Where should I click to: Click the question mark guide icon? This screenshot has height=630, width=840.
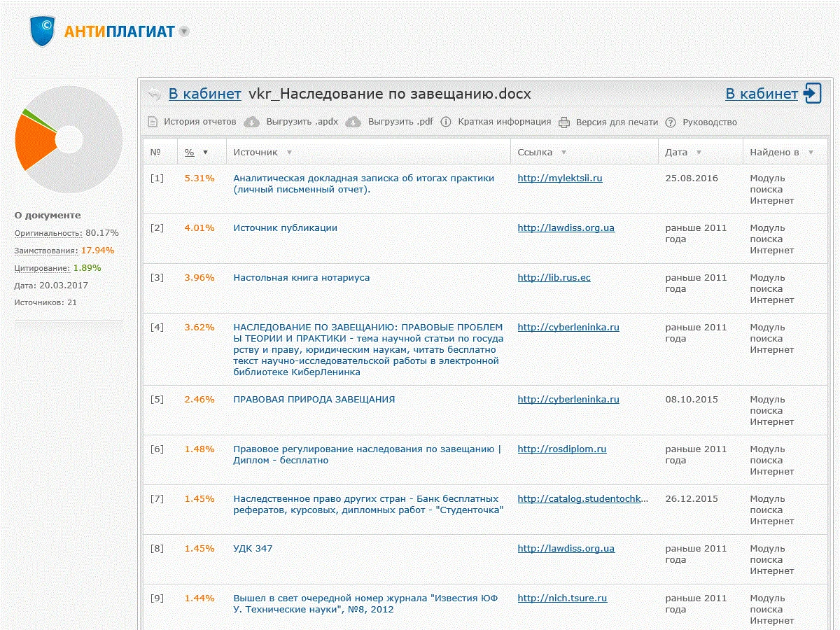click(x=671, y=122)
